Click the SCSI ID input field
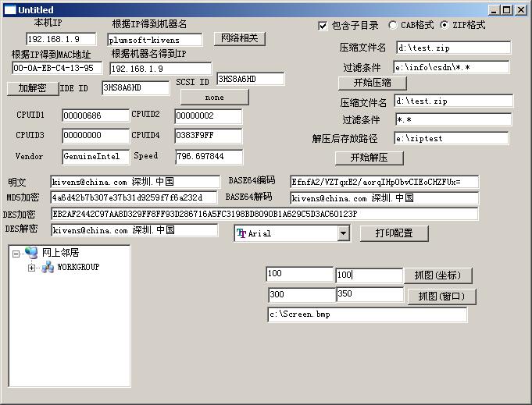This screenshot has width=532, height=405. click(251, 79)
